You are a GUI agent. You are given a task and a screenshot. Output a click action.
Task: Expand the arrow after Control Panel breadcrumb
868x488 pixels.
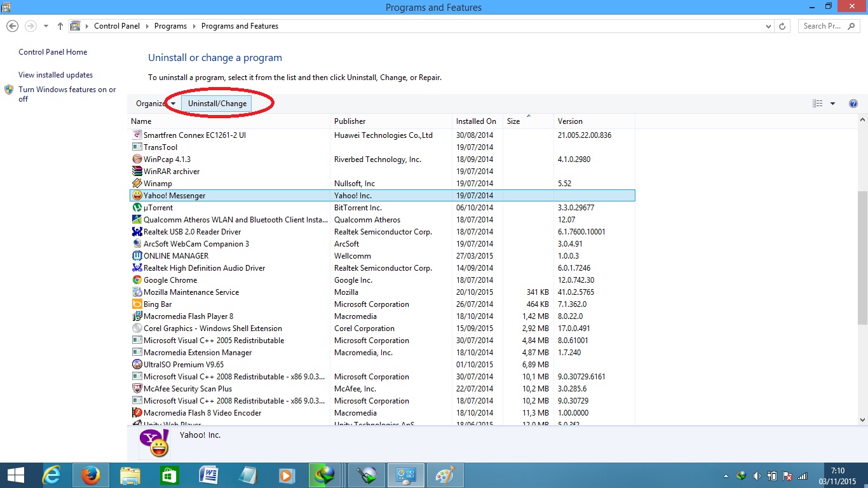click(147, 26)
